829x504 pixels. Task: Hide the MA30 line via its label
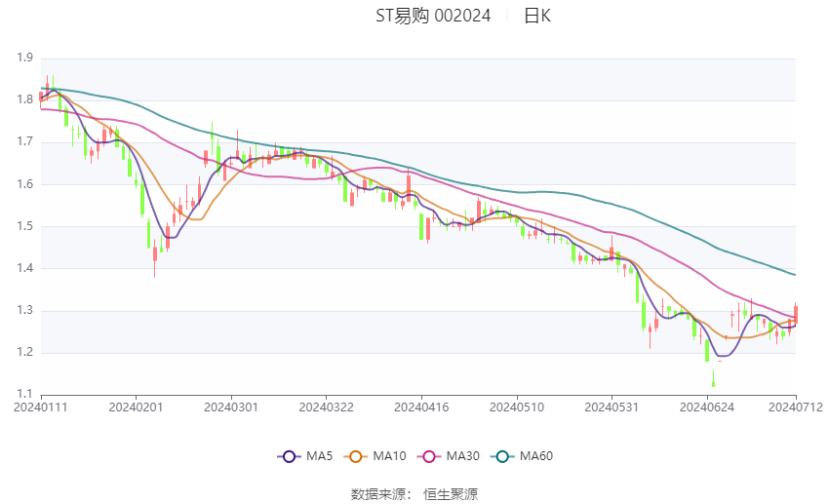point(462,456)
